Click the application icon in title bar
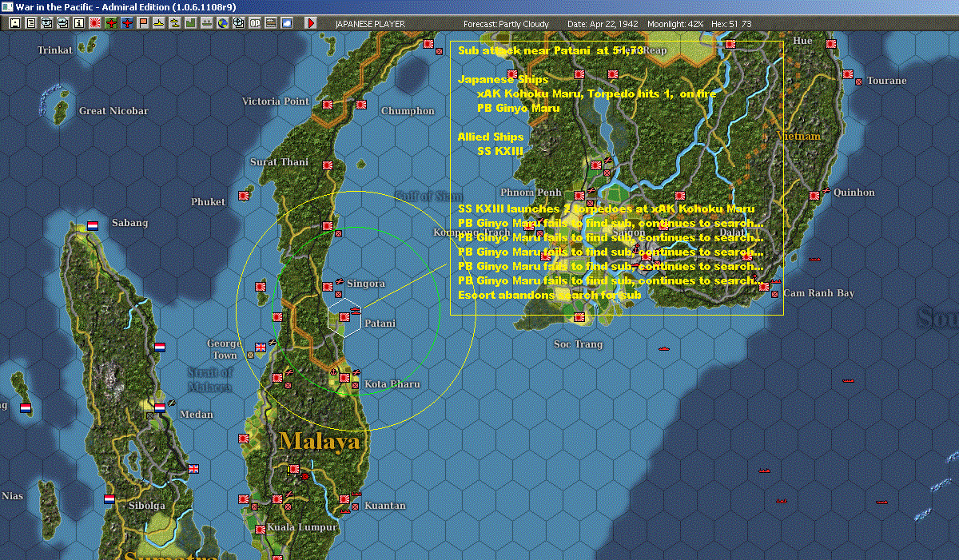Image resolution: width=959 pixels, height=560 pixels. tap(7, 6)
